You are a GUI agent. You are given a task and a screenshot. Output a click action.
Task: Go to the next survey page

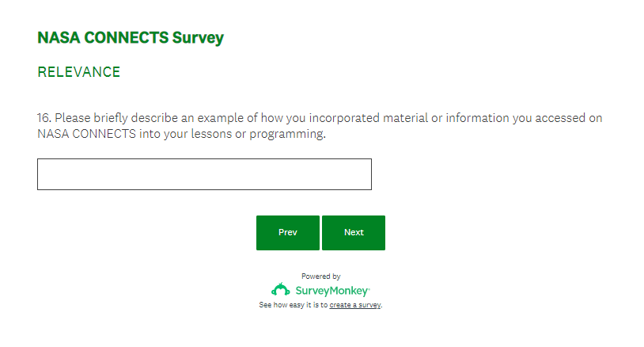354,233
